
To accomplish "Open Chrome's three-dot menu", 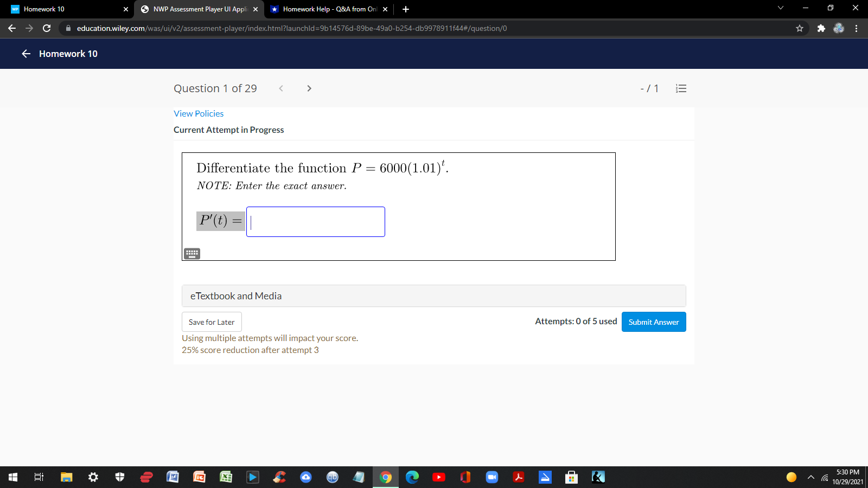I will click(857, 28).
